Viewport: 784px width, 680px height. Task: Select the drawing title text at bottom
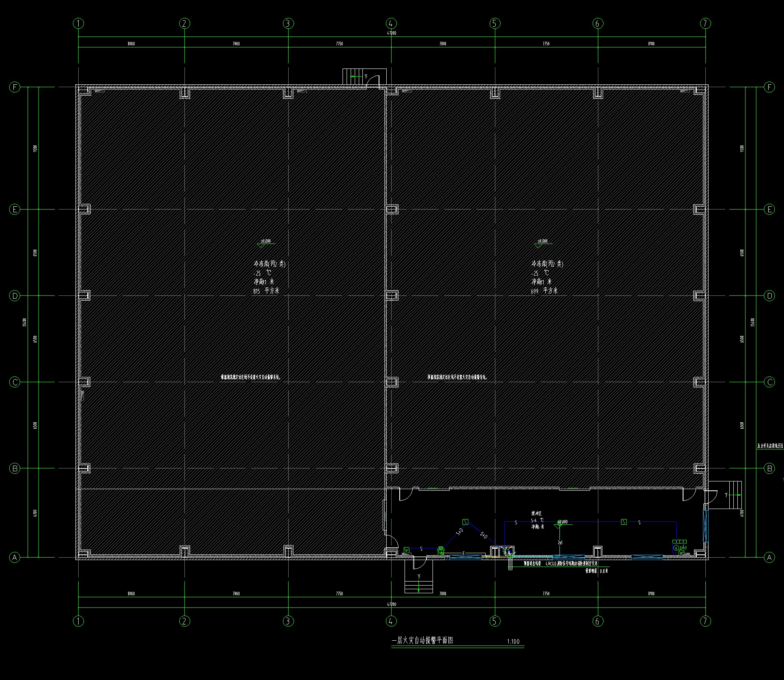coord(422,641)
